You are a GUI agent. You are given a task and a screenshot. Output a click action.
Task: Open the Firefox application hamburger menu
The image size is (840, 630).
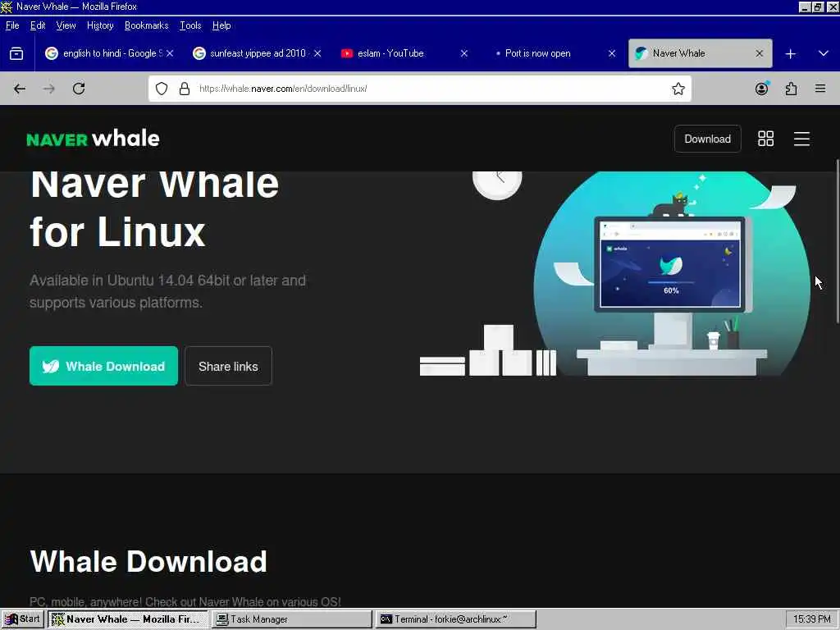[820, 89]
